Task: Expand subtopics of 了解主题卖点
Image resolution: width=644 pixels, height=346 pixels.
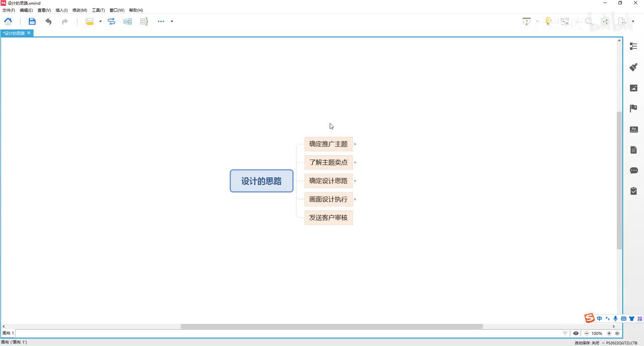Action: point(355,162)
